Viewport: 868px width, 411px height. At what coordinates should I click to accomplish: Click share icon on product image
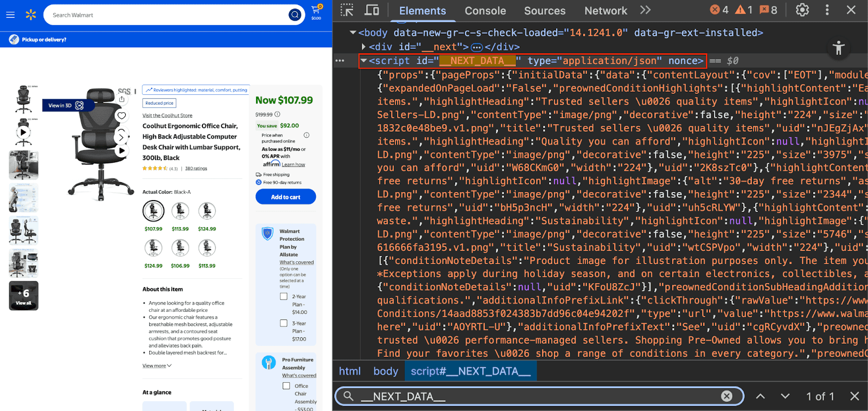point(122,99)
